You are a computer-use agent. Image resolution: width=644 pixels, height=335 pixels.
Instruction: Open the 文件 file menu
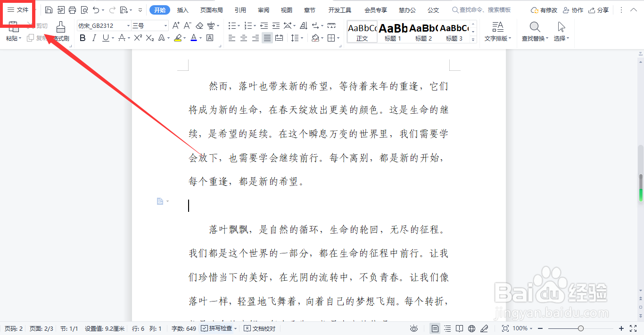point(18,10)
